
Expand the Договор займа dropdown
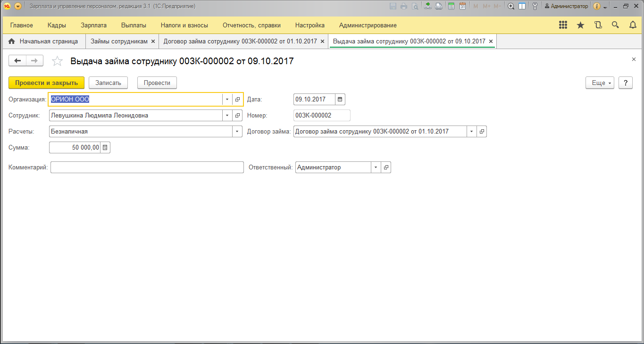click(471, 132)
